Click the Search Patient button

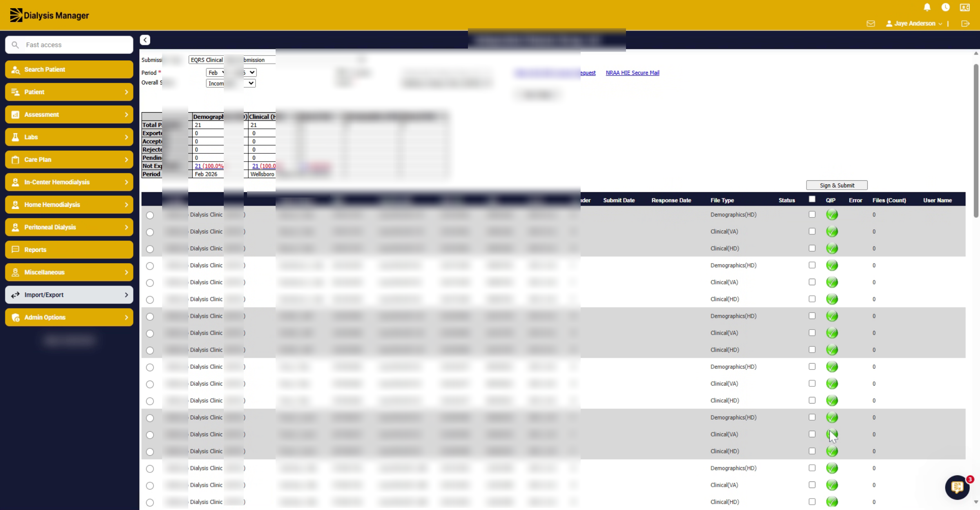69,70
